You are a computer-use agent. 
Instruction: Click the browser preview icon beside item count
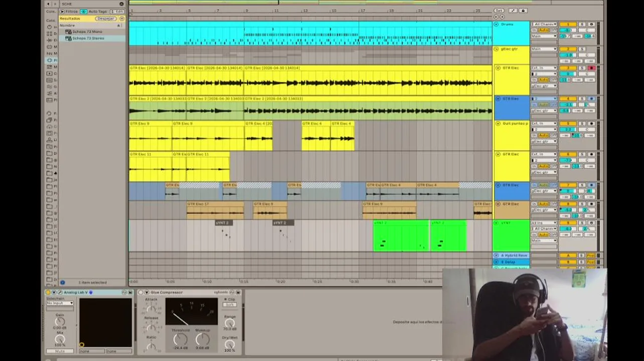click(x=63, y=282)
